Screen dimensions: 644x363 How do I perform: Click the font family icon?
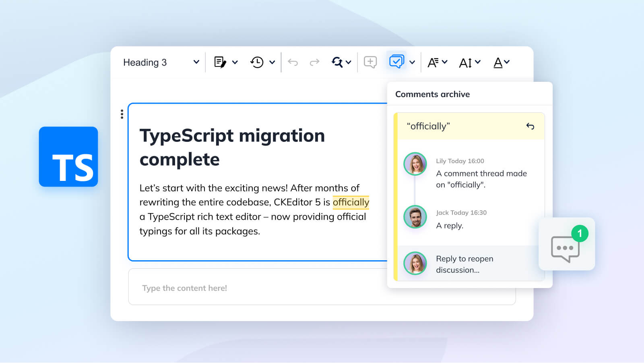[433, 62]
